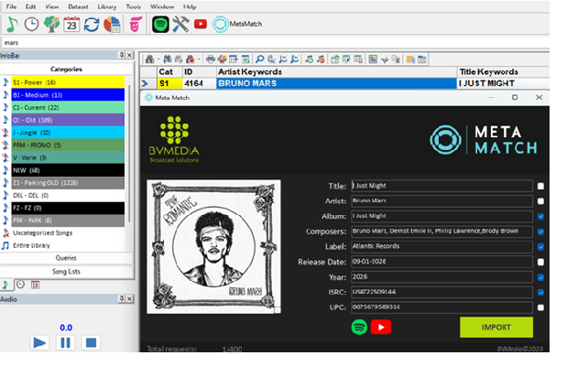Viewport: 588px width, 377px height.
Task: Uncheck the Composers checkbox
Action: pos(540,232)
